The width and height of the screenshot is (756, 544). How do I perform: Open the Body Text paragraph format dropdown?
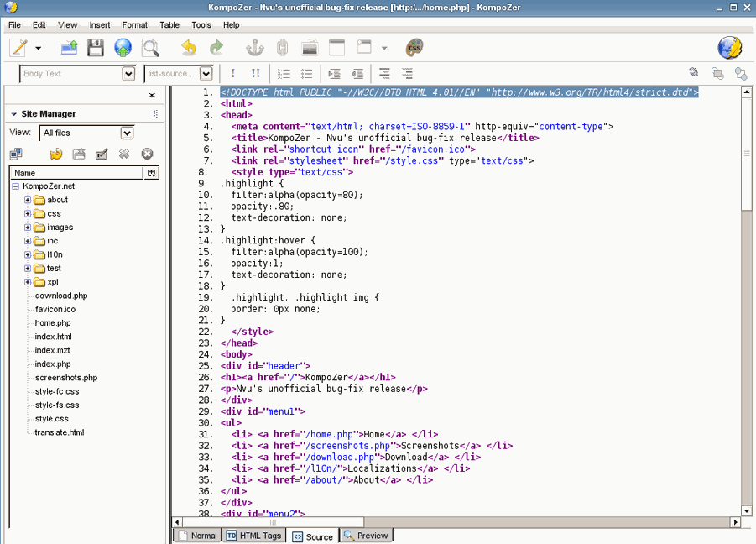pos(128,74)
